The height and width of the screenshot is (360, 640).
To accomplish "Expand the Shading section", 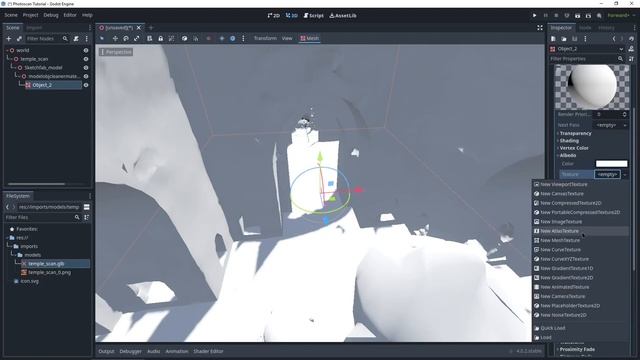I will pyautogui.click(x=569, y=141).
